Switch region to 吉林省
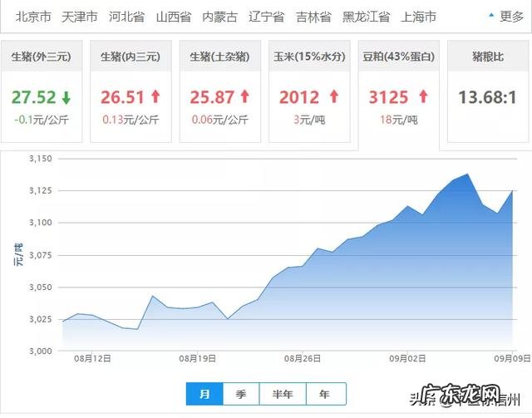This screenshot has width=532, height=418. pyautogui.click(x=313, y=17)
